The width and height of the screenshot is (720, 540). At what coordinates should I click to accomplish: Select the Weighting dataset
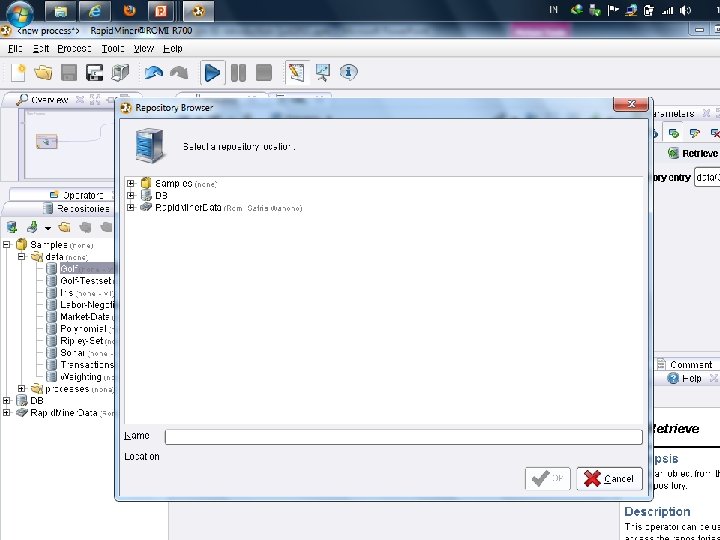(80, 377)
